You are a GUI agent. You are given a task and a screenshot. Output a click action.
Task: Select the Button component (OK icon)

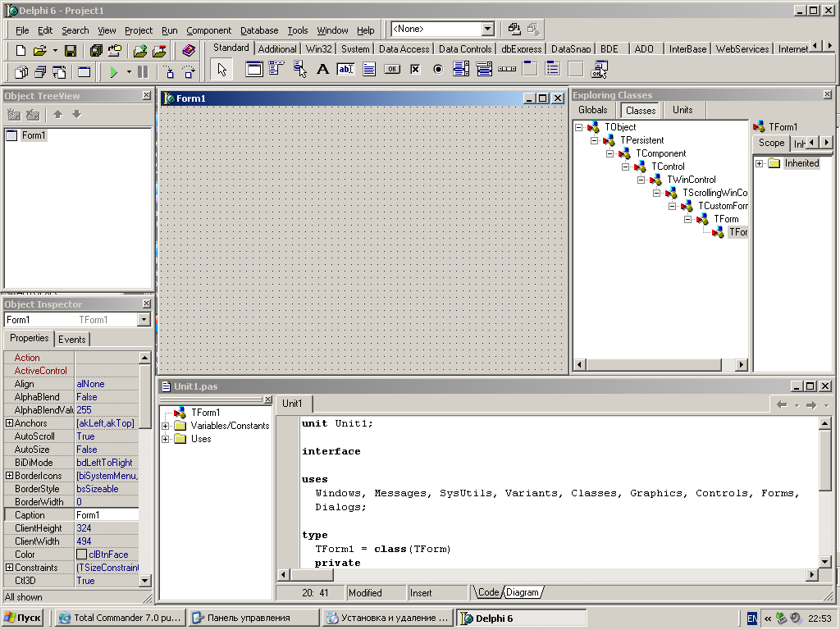point(392,69)
